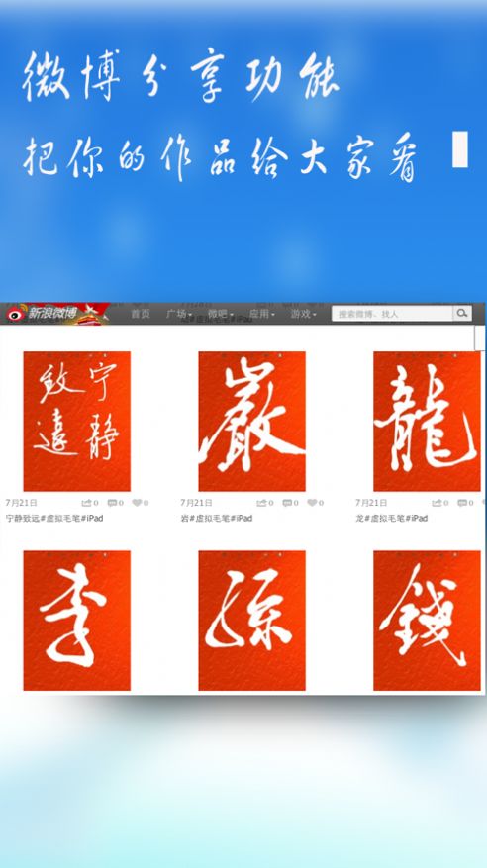Click comment icon under 龙 post
This screenshot has height=868, width=487.
462,503
